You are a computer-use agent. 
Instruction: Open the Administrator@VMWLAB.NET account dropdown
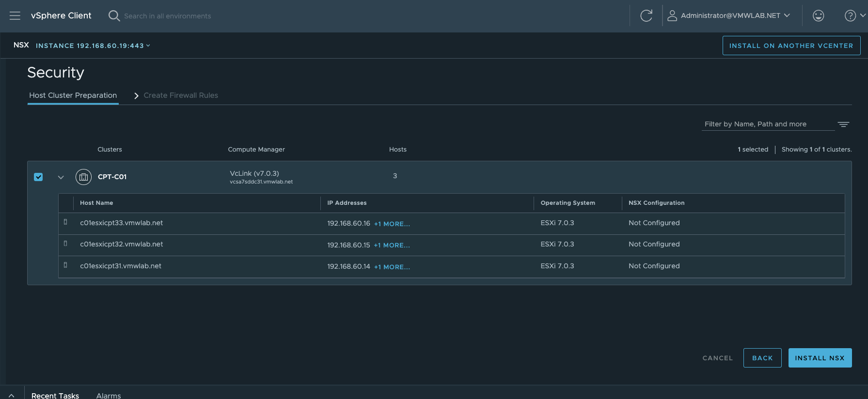pos(735,15)
